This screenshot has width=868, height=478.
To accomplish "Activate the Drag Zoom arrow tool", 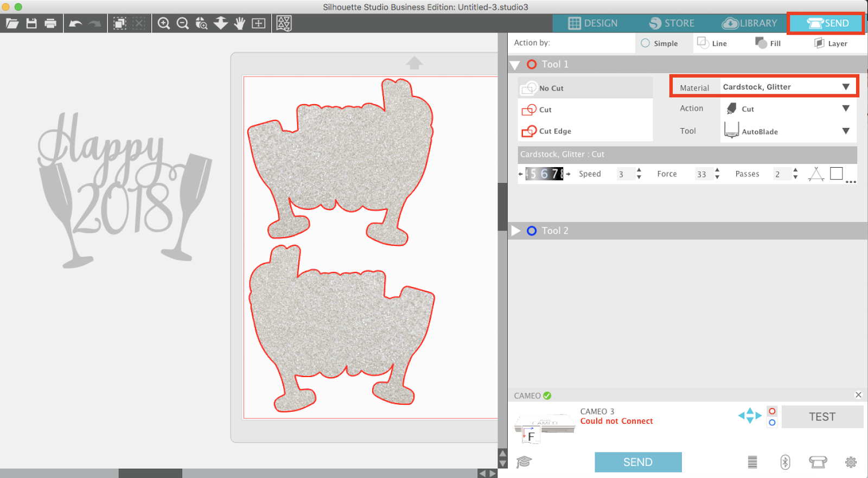I will 221,23.
